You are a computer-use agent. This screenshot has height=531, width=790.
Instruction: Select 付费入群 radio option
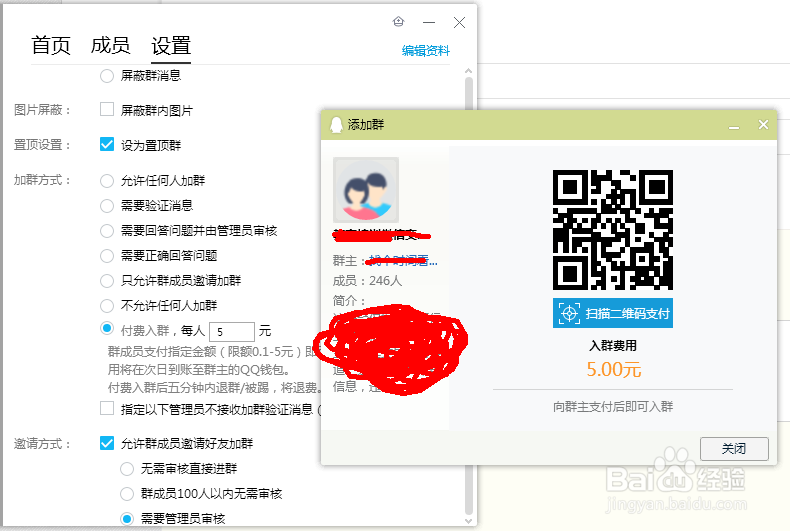pos(106,328)
